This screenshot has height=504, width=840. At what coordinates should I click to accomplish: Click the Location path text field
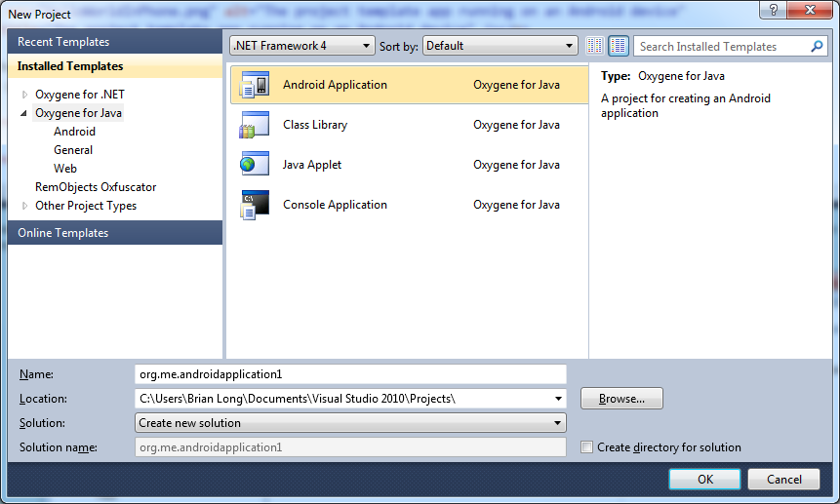pos(342,399)
